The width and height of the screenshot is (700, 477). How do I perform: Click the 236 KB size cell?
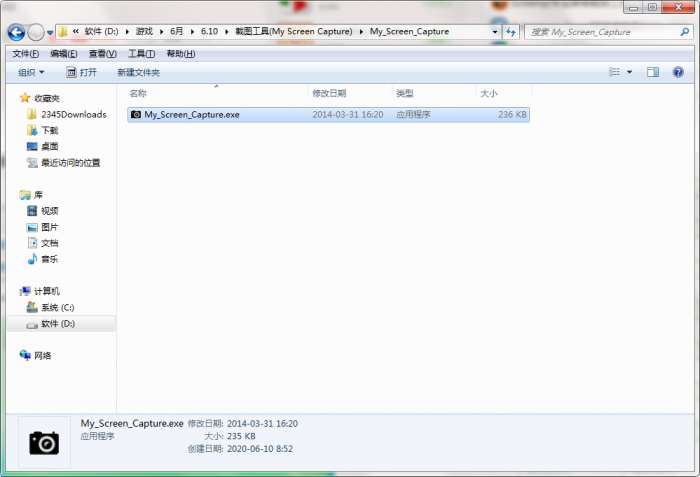[512, 114]
